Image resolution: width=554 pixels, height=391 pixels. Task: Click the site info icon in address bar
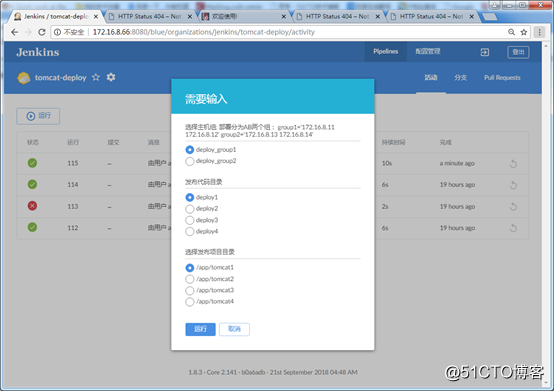57,32
